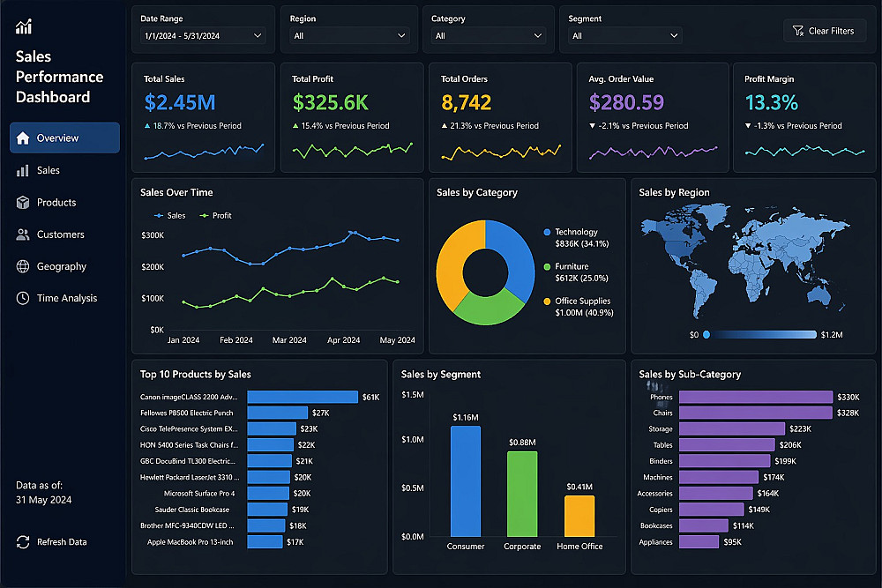The image size is (882, 588).
Task: Click the Customers people icon
Action: tap(23, 234)
